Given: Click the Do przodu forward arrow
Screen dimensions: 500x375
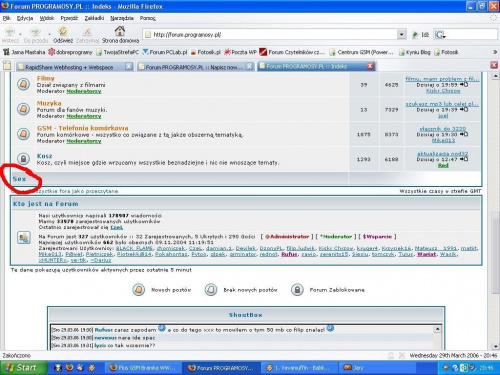Looking at the screenshot, I should coord(35,32).
